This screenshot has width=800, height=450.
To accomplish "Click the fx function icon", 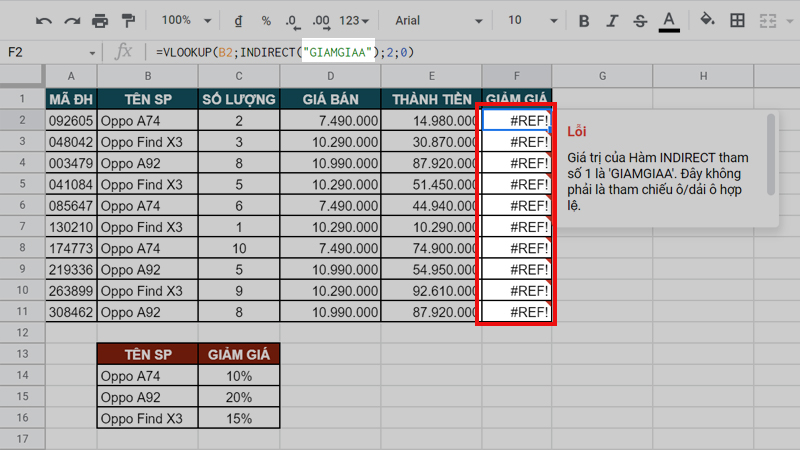I will (123, 52).
